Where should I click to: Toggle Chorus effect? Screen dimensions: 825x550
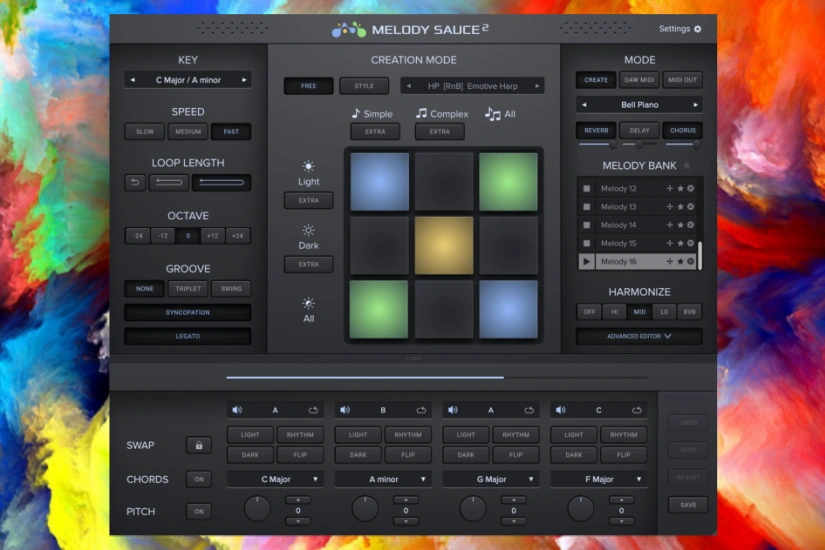[682, 131]
